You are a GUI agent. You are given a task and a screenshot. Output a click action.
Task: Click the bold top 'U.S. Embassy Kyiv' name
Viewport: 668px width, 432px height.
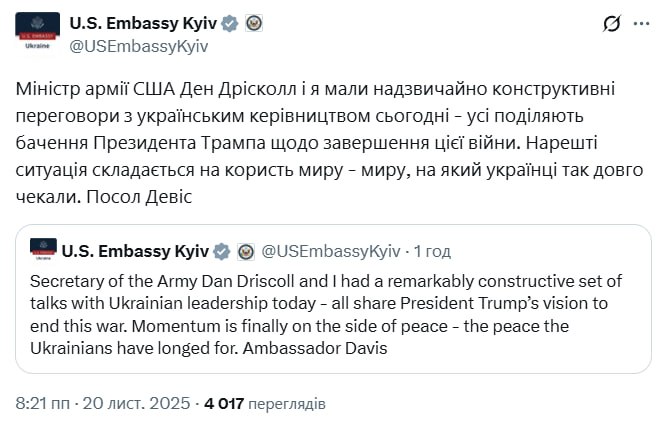click(x=141, y=22)
